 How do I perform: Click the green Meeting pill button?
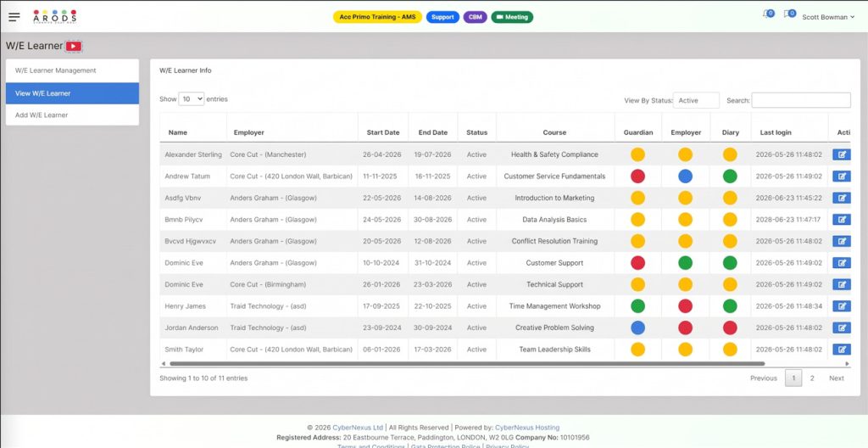512,17
